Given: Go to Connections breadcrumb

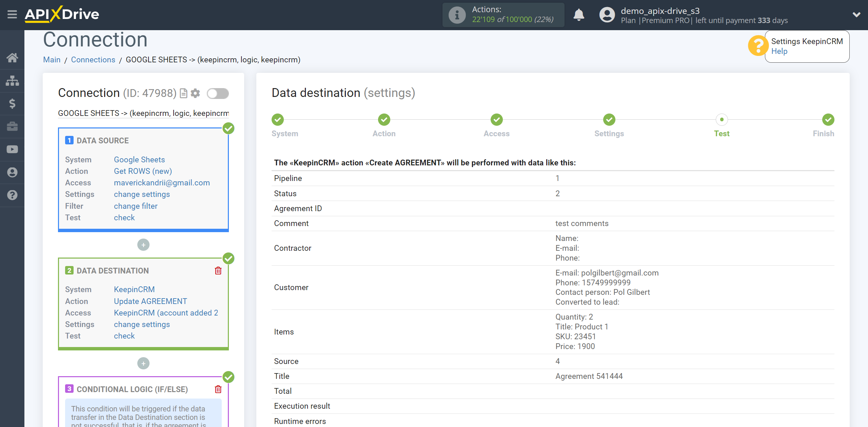Looking at the screenshot, I should [93, 60].
